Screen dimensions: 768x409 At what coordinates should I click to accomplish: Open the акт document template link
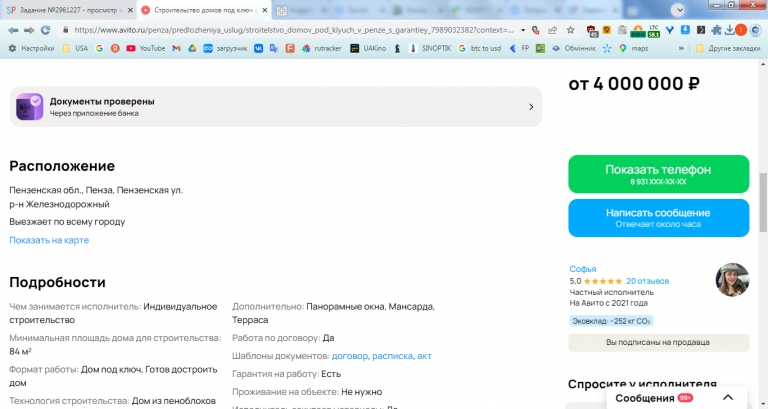(x=424, y=356)
